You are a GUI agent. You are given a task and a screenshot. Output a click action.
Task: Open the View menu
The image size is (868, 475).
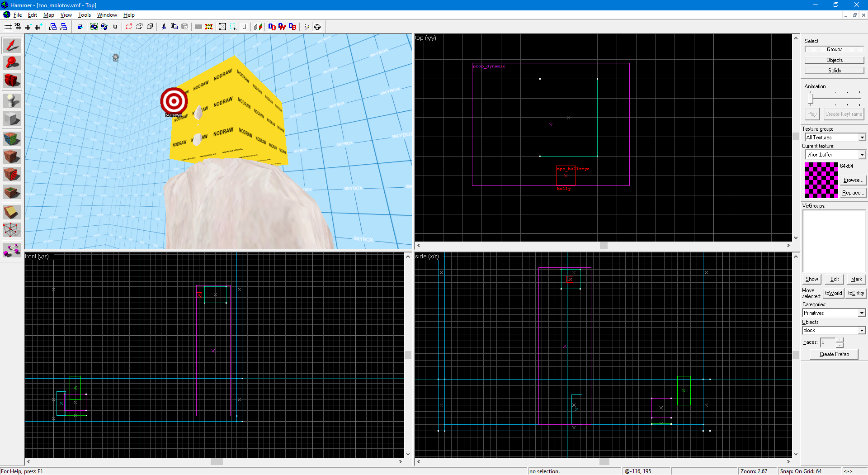pyautogui.click(x=66, y=15)
